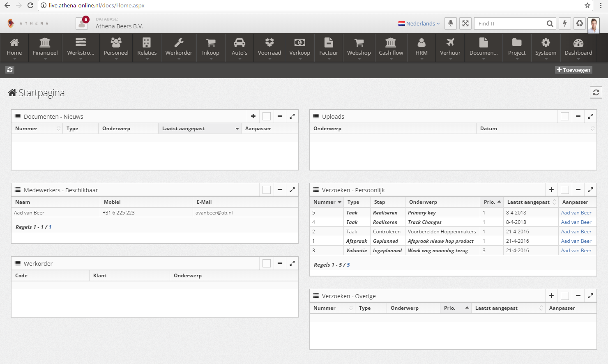Viewport: 608px width, 364px height.
Task: Sort Verzoeken - Persoonlijk by Nummer column
Action: click(x=327, y=202)
